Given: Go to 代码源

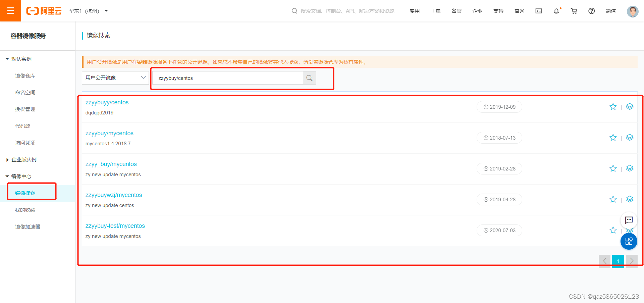Looking at the screenshot, I should point(22,126).
